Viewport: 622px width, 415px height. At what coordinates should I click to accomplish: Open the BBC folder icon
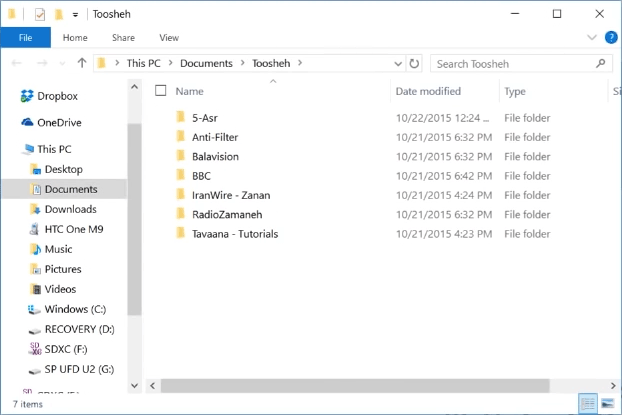tap(181, 175)
